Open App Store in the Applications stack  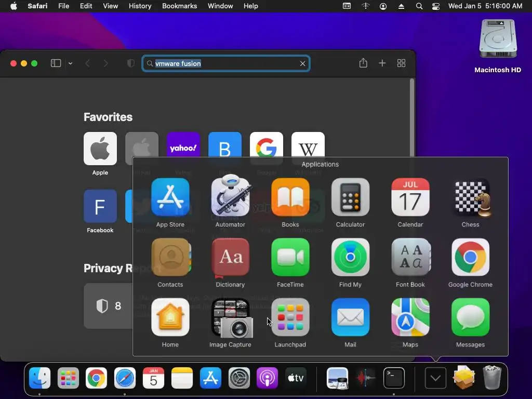[x=170, y=197]
